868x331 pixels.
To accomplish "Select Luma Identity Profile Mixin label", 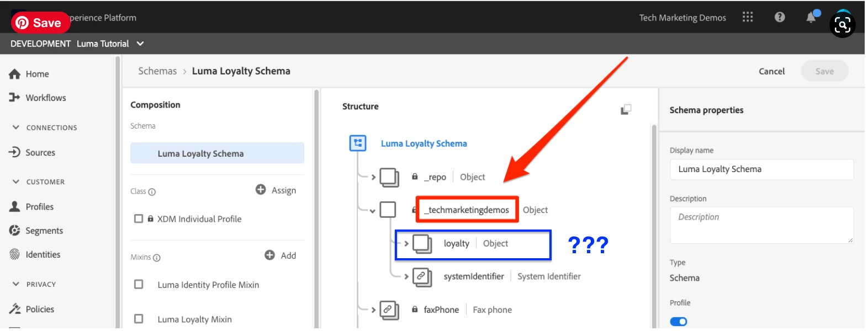I will 208,285.
